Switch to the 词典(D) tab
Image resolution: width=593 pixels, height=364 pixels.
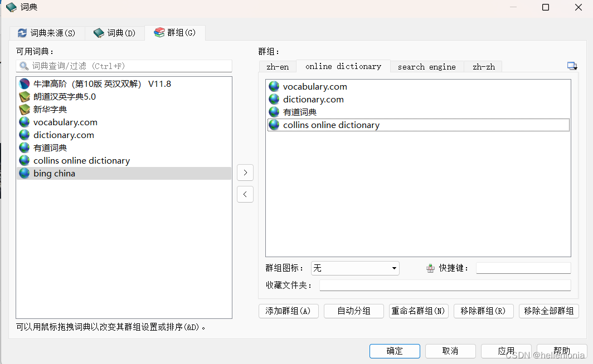[115, 33]
